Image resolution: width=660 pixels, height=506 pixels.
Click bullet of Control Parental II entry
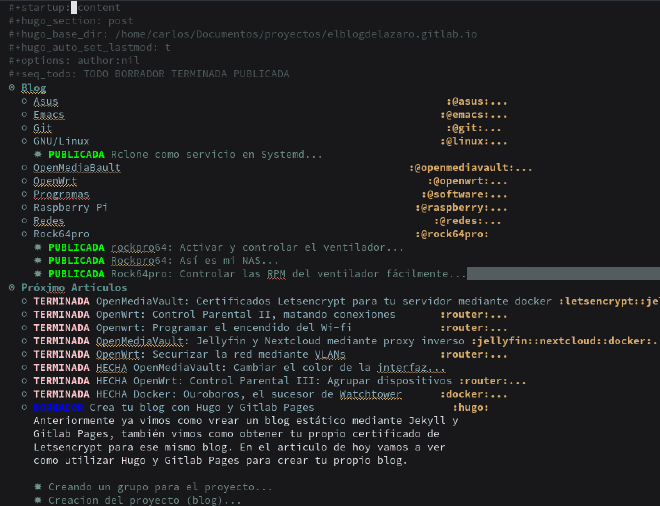[x=24, y=314]
